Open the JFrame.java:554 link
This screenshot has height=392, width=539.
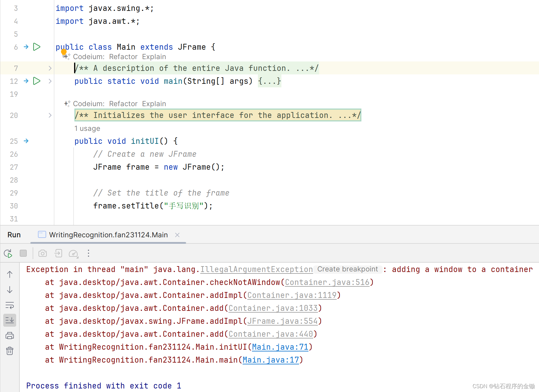click(283, 321)
